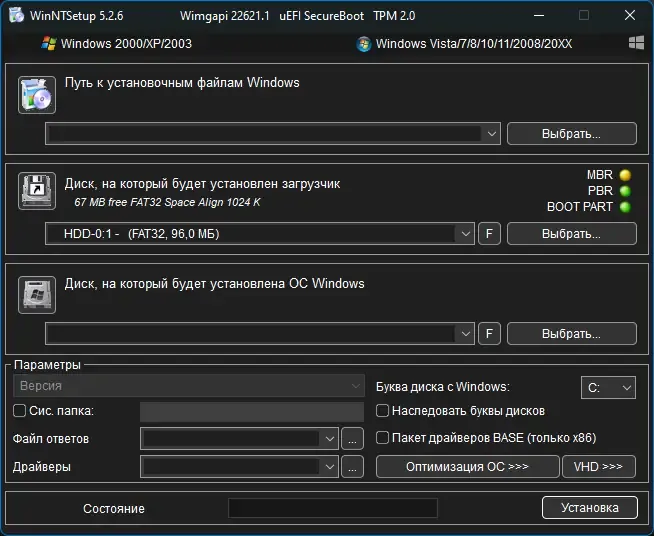The image size is (654, 536).
Task: Enable the Сис. папка checkbox
Action: click(x=19, y=411)
